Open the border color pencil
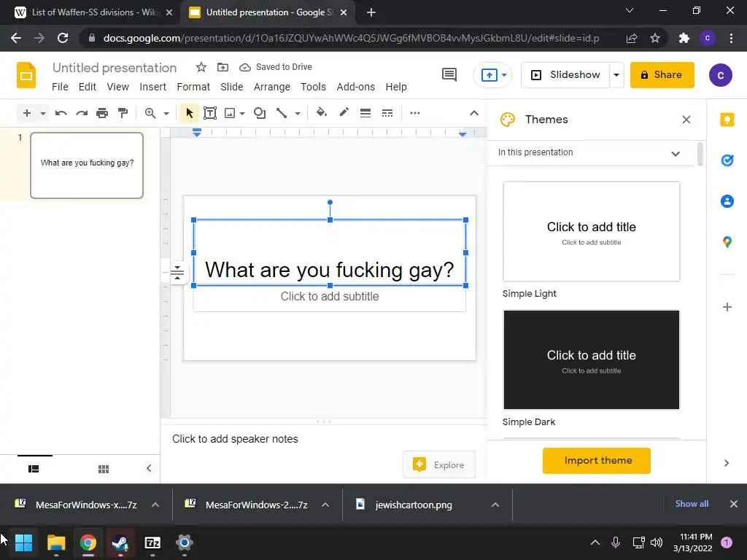The image size is (747, 560). tap(344, 113)
